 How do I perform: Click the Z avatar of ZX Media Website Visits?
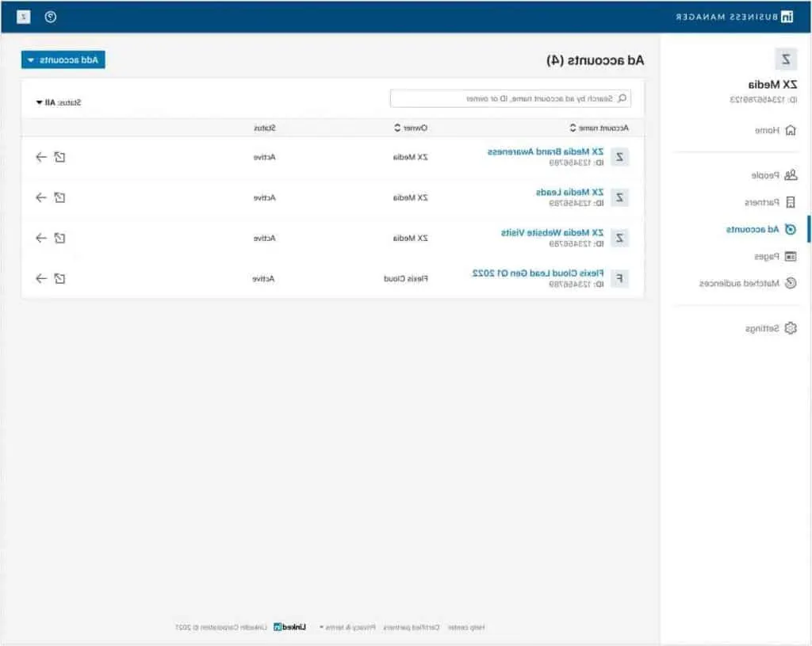(619, 238)
